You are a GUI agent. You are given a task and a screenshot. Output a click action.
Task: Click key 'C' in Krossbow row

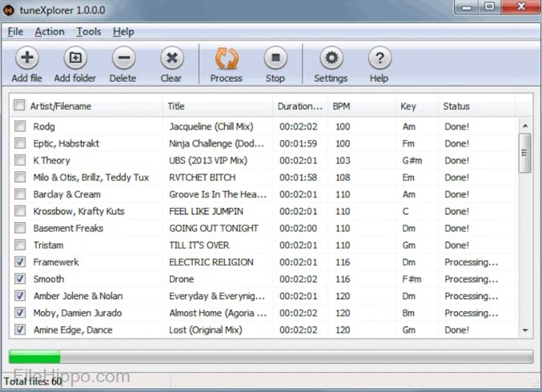tap(405, 211)
